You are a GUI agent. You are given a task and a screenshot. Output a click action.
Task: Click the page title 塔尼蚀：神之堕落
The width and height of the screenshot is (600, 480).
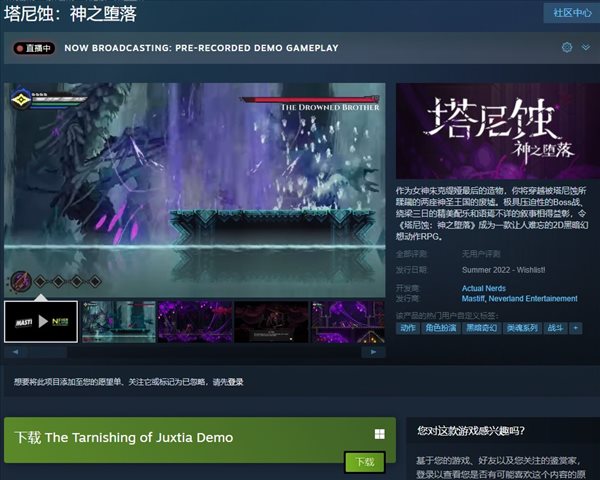click(x=70, y=14)
